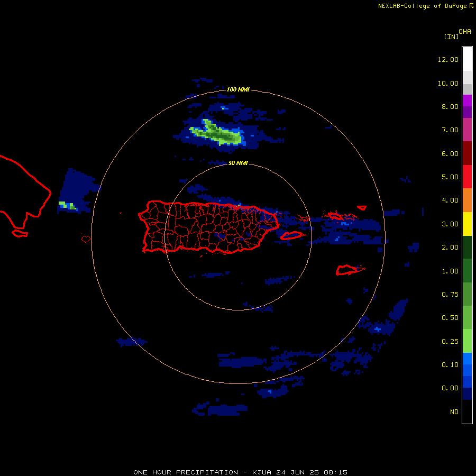Image resolution: width=476 pixels, height=476 pixels.
Task: Click the 7.00 legend value
Action: [450, 130]
